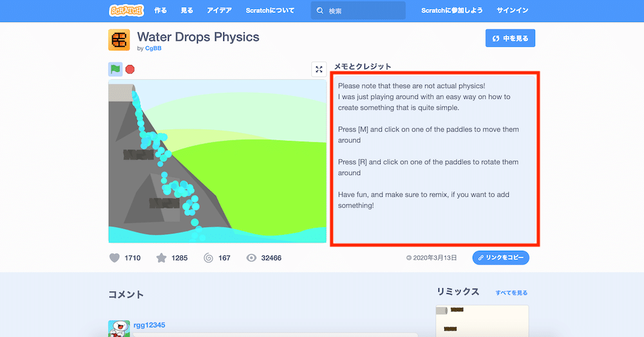Favorite the project via the star icon
644x337 pixels.
click(162, 258)
